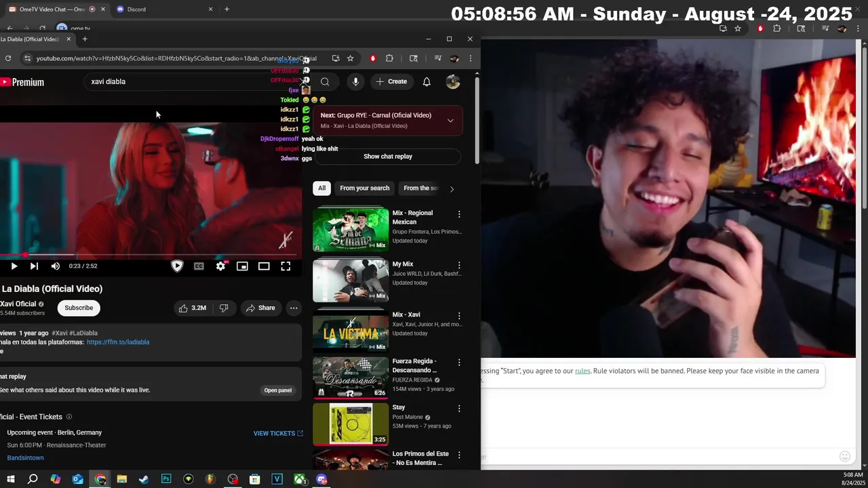Open emoji picker in OmeTV chat
This screenshot has height=488, width=868.
pos(844,456)
